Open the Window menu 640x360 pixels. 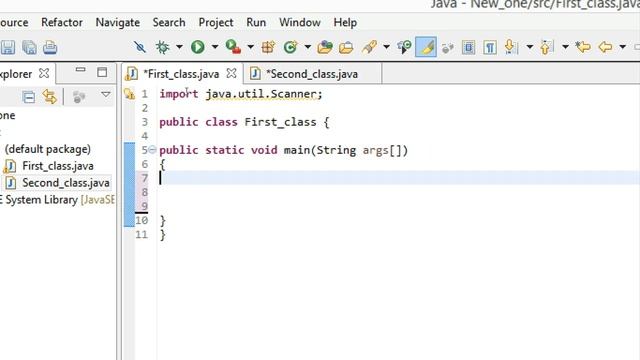coord(300,22)
